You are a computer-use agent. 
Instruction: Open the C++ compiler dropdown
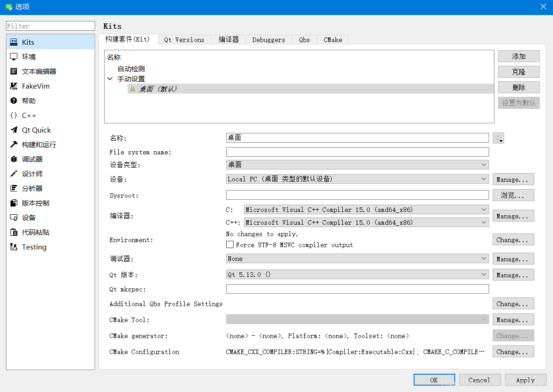(366, 222)
